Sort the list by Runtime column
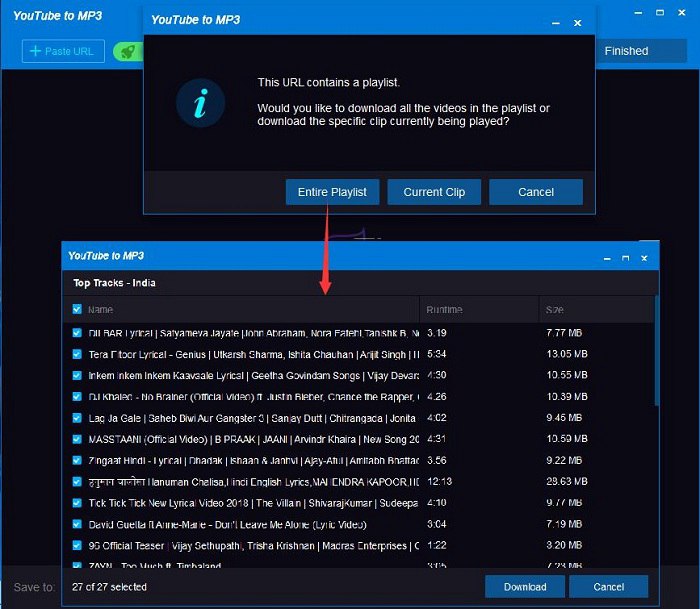Image resolution: width=700 pixels, height=609 pixels. [444, 310]
